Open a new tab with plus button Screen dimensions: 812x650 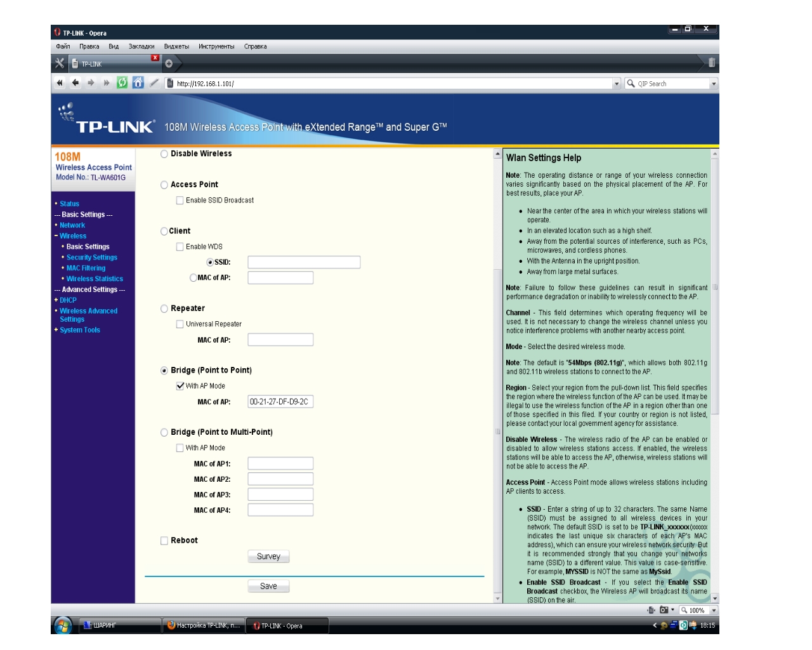[169, 63]
